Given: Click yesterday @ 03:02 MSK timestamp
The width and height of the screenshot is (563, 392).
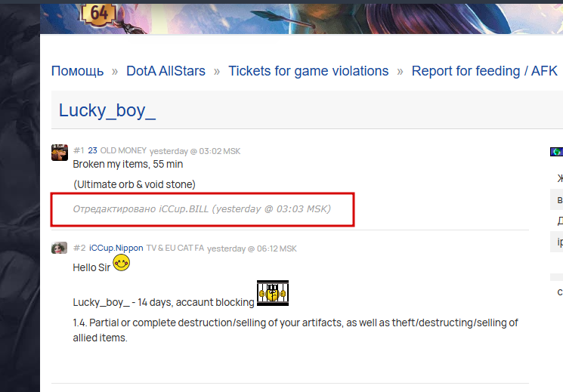Looking at the screenshot, I should [x=195, y=151].
